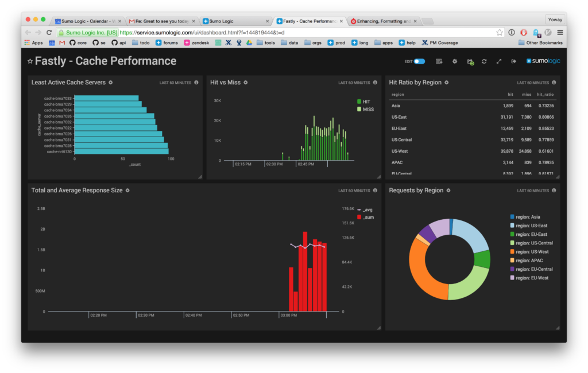Switch to the Sumo Logic tab
Viewport: 588px width, 373px height.
236,21
